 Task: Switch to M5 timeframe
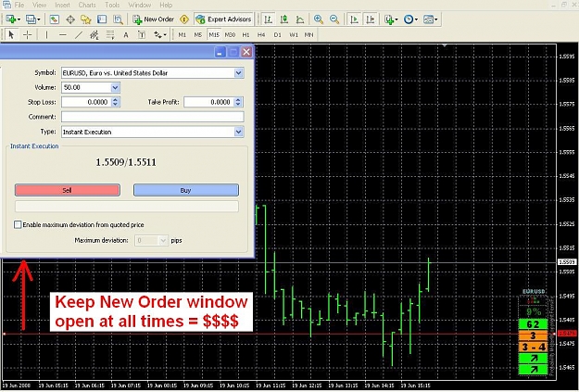pyautogui.click(x=198, y=34)
